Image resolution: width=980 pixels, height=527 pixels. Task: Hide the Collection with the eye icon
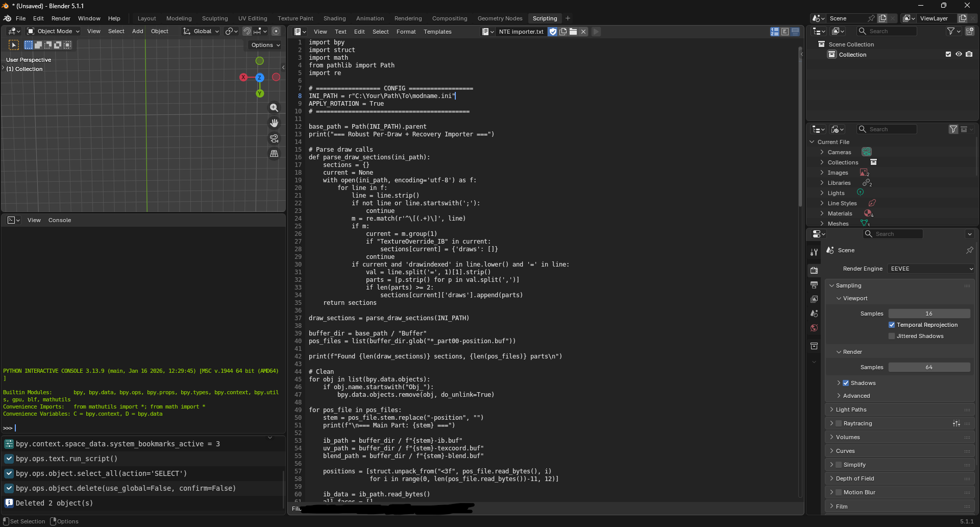point(959,54)
